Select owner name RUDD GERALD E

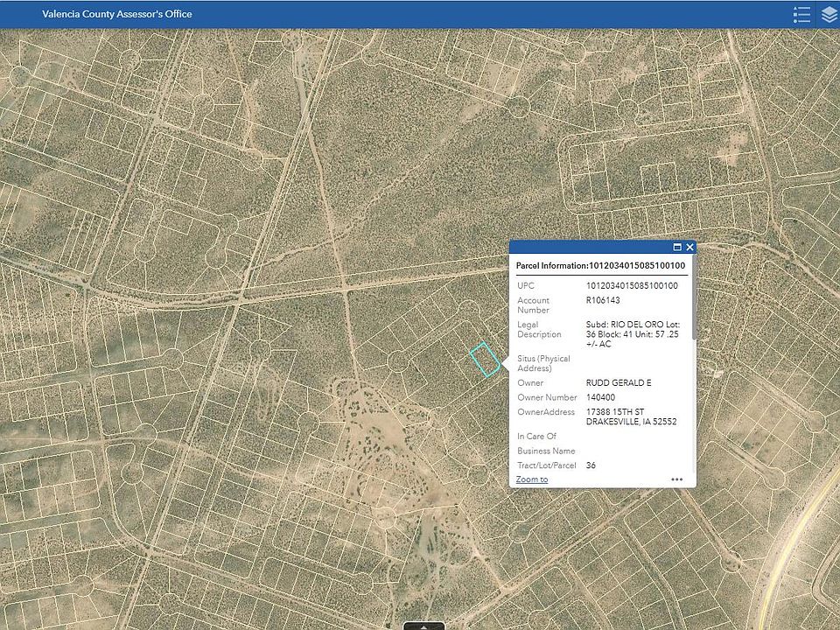pos(619,383)
